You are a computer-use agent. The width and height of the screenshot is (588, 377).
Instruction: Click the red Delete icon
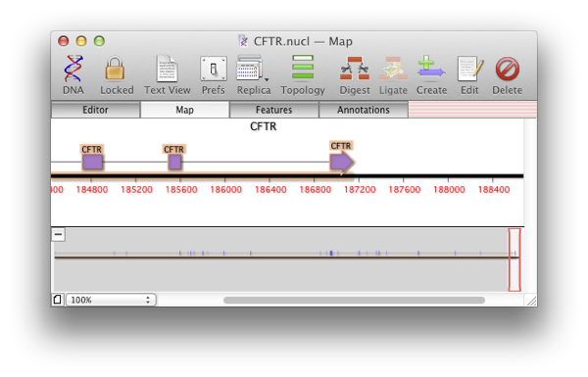[x=507, y=69]
